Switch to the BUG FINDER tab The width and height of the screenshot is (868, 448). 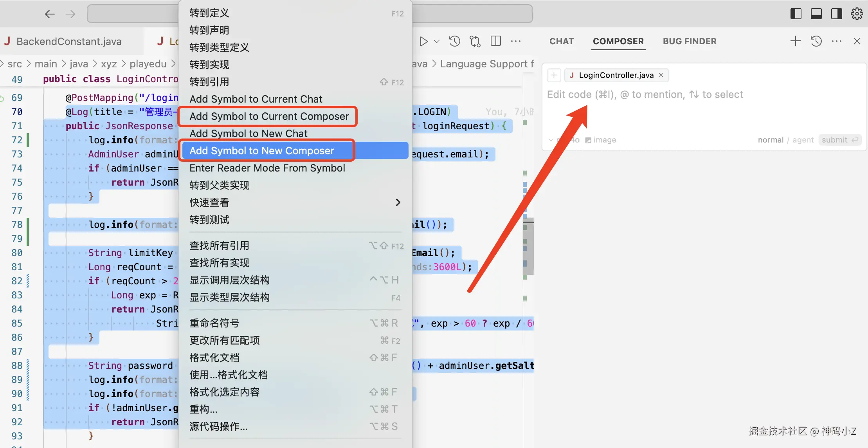click(x=690, y=41)
